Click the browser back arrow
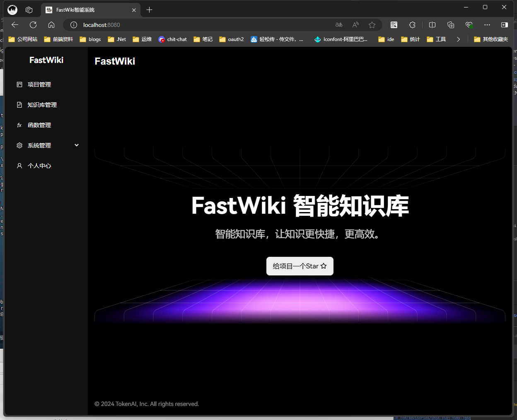Image resolution: width=517 pixels, height=420 pixels. coord(15,25)
